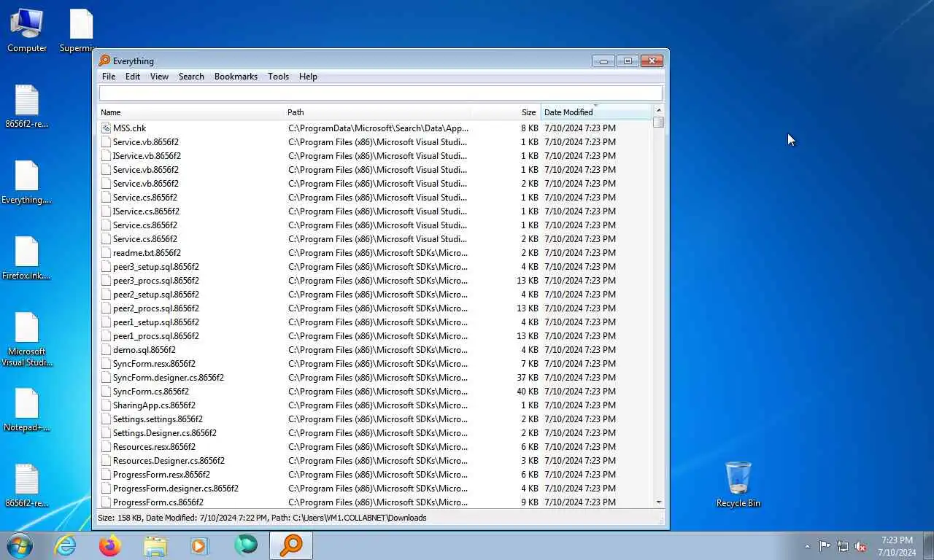Open the View menu

pos(159,76)
